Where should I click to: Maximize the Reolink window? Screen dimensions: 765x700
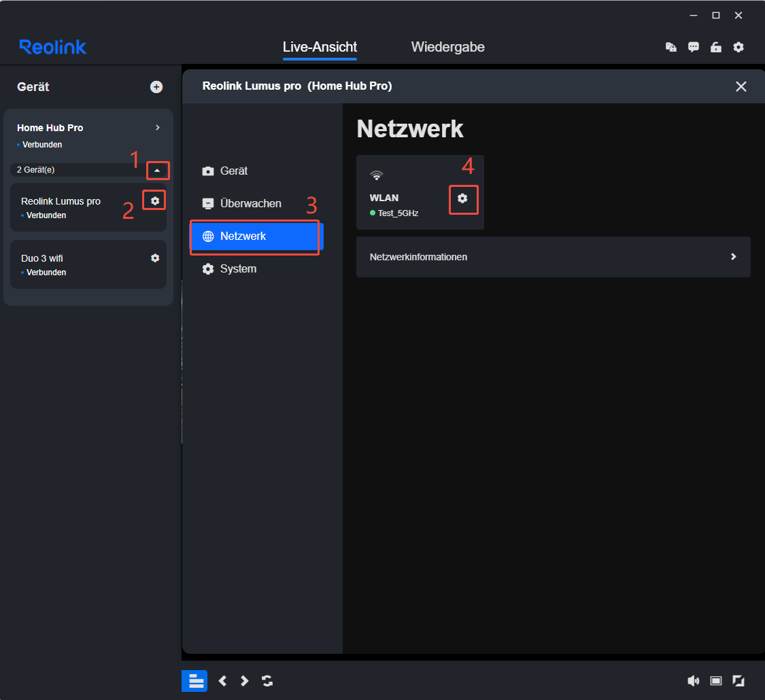[x=716, y=16]
